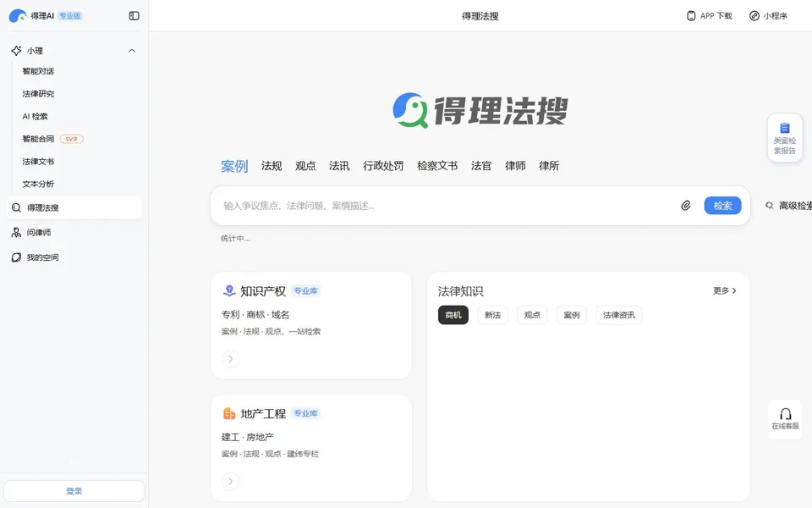
Task: Click the 问律师 person icon
Action: pyautogui.click(x=17, y=232)
